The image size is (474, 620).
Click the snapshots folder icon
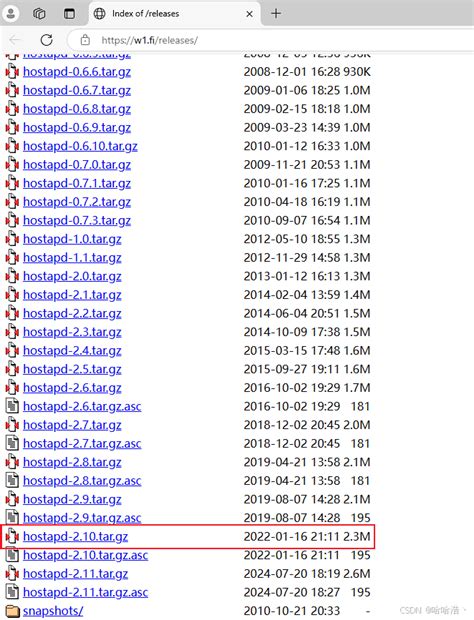coord(12,611)
